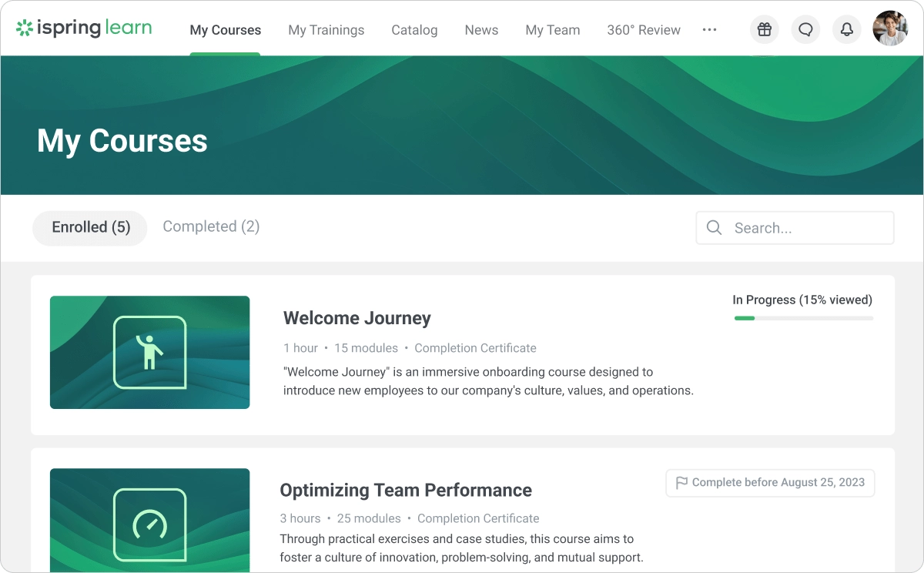Open the 360° Review section
This screenshot has height=573, width=924.
coord(644,30)
